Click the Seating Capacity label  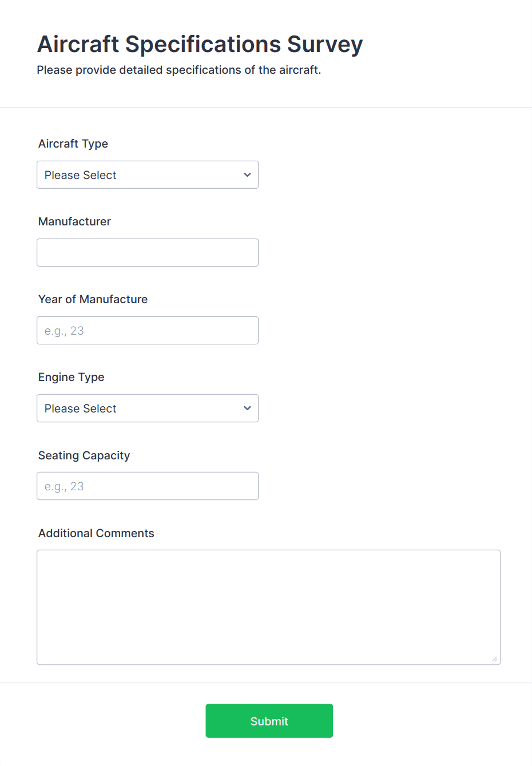click(84, 455)
